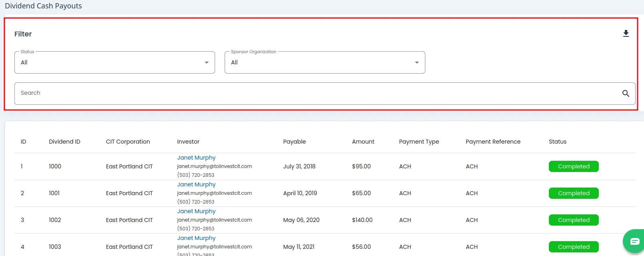This screenshot has width=644, height=256.
Task: Click Completed badge for May 11, 2021 payout
Action: pyautogui.click(x=573, y=247)
